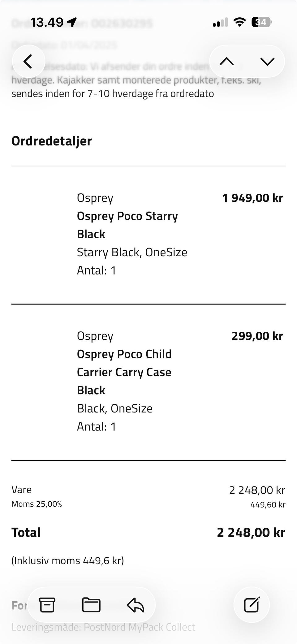Tap the Moms 25,00% line

click(x=37, y=504)
